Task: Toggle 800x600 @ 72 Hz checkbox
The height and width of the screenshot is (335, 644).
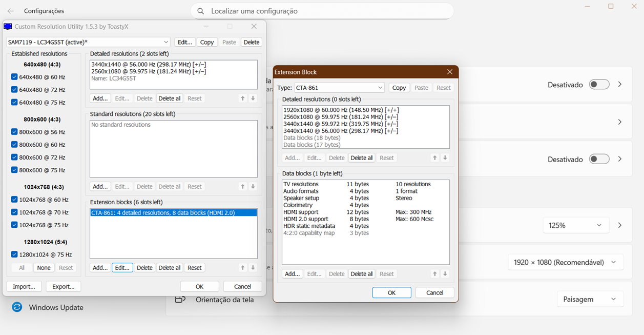Action: [14, 157]
